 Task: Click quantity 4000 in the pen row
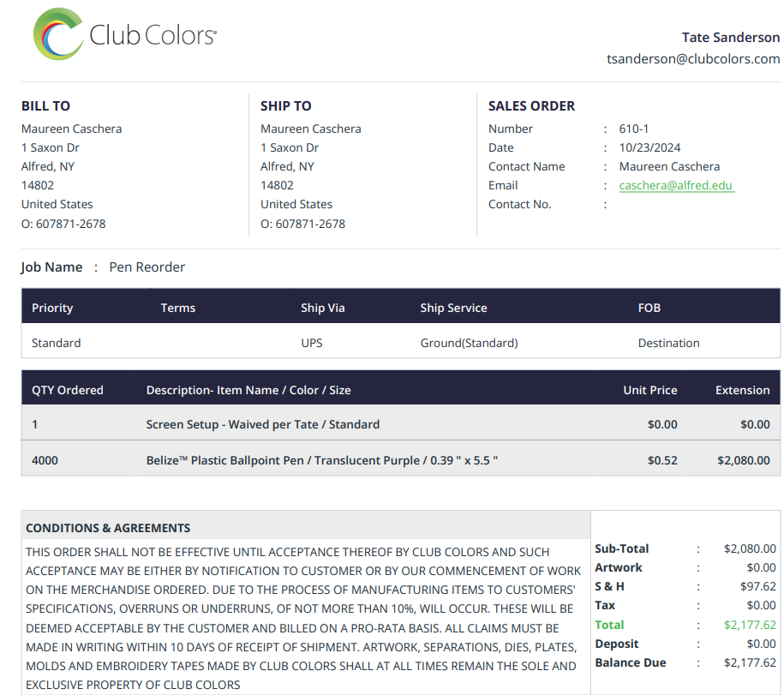click(x=45, y=460)
